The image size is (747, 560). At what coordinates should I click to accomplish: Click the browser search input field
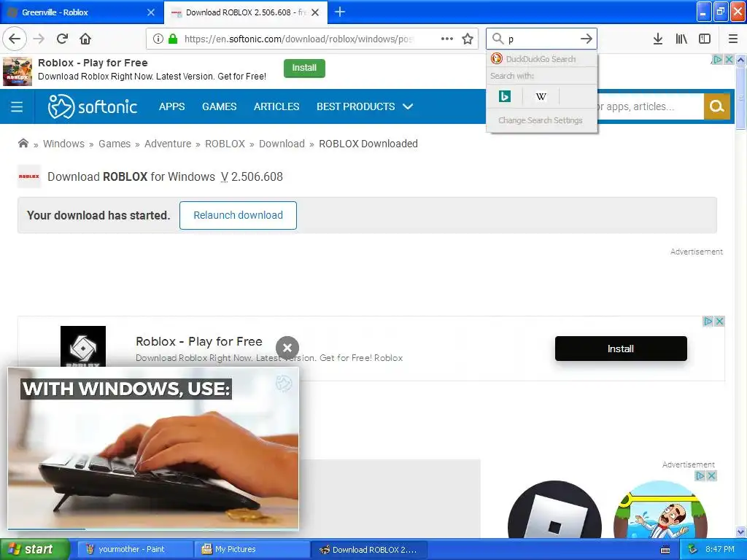pyautogui.click(x=542, y=39)
